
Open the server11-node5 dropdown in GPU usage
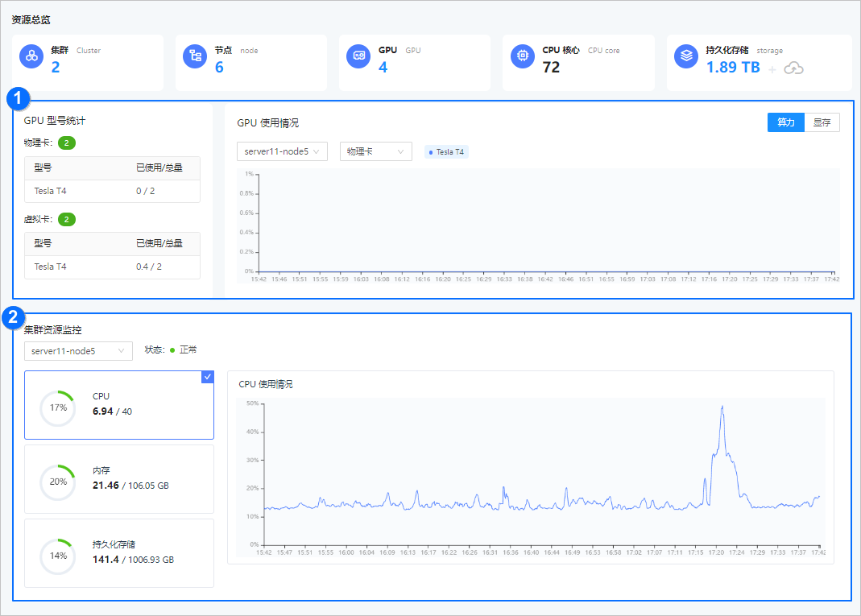tap(282, 151)
